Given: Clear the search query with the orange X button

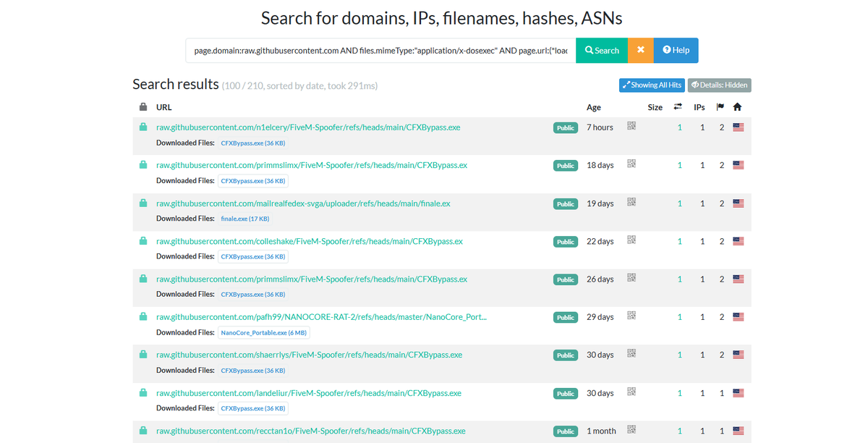Looking at the screenshot, I should click(x=641, y=51).
